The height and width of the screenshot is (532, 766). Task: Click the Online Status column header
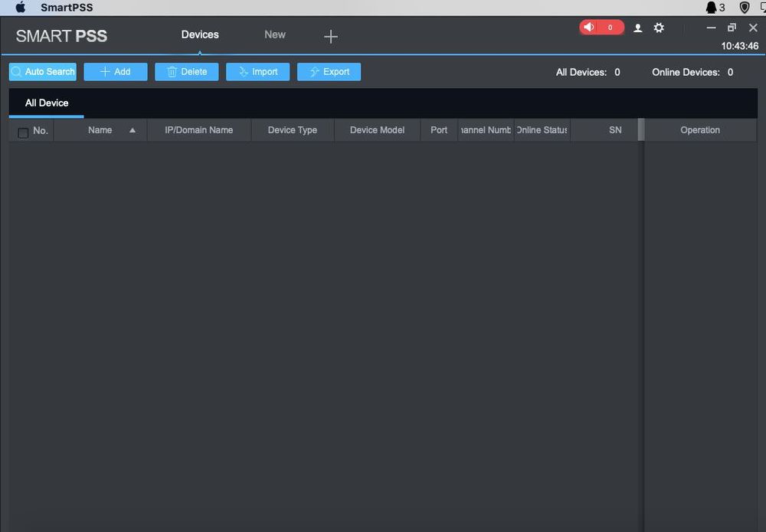(542, 130)
